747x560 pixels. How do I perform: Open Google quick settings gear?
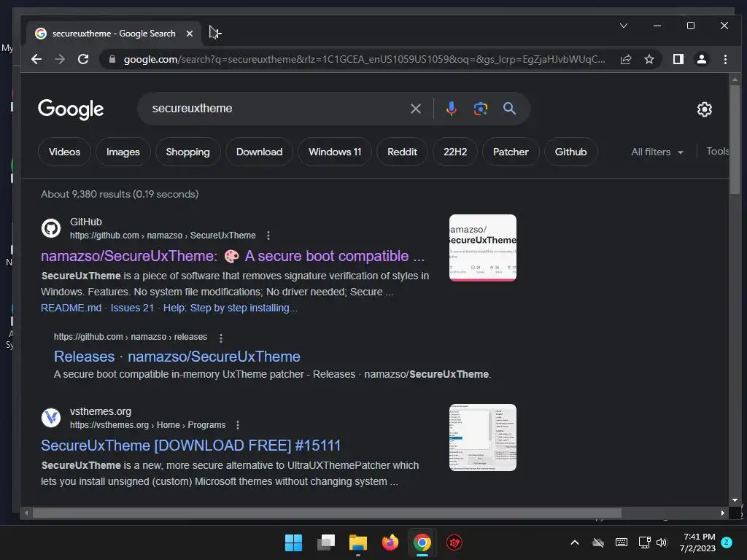704,109
